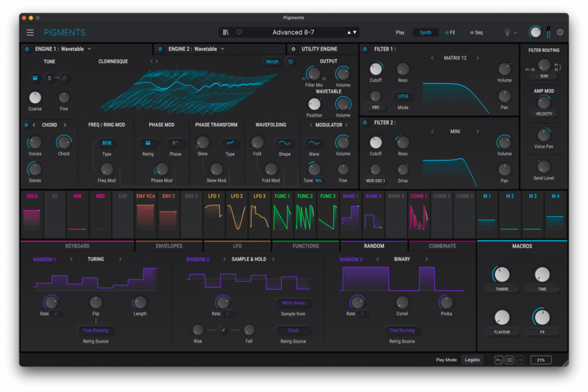Click the undo arrow icon
The height and width of the screenshot is (392, 588).
coord(499,360)
